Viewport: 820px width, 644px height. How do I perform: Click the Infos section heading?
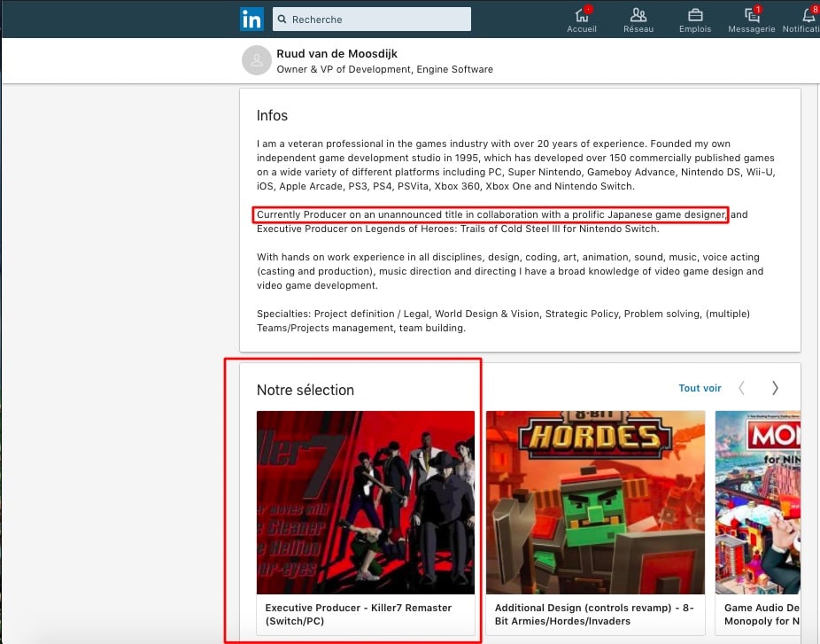[x=272, y=115]
